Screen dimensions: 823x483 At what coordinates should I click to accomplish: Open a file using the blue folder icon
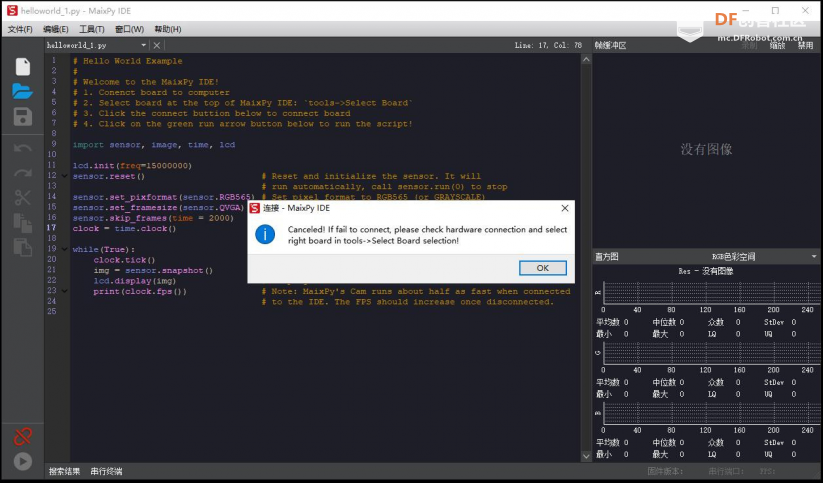(23, 91)
